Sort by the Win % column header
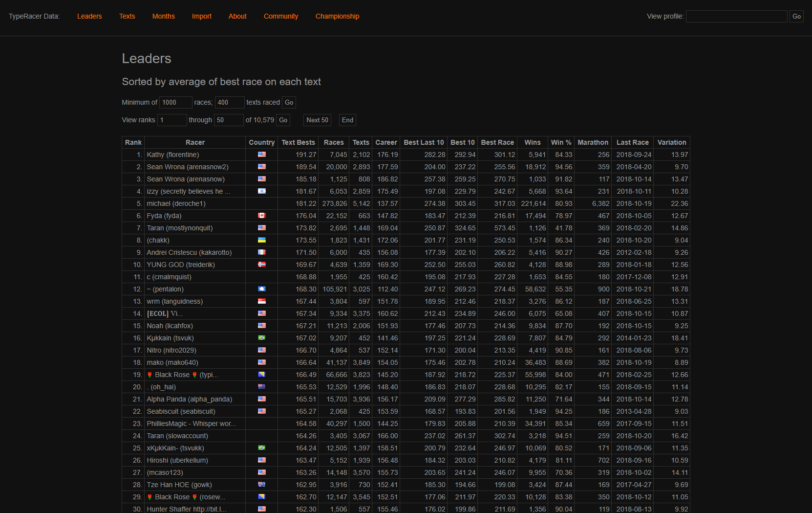Image resolution: width=812 pixels, height=513 pixels. point(561,142)
